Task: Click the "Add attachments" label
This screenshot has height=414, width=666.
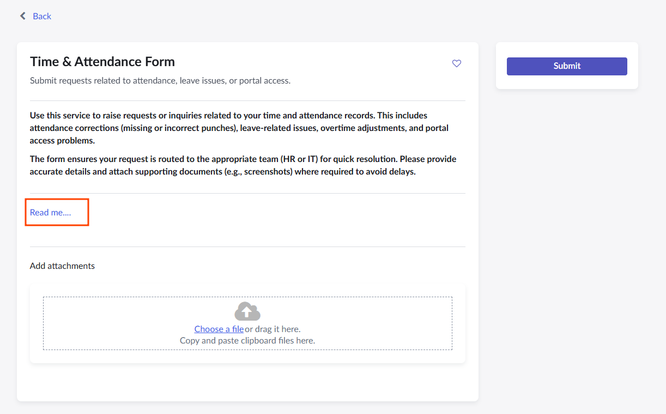Action: (62, 266)
